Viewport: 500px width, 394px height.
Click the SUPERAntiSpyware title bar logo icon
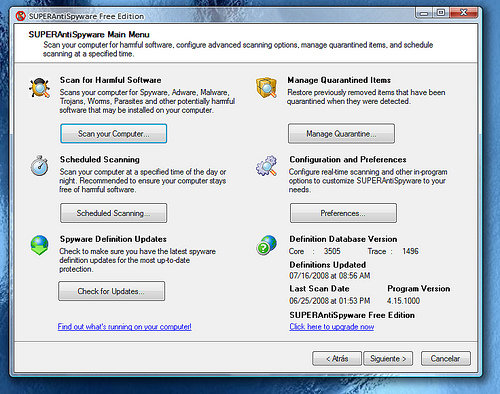pos(21,16)
